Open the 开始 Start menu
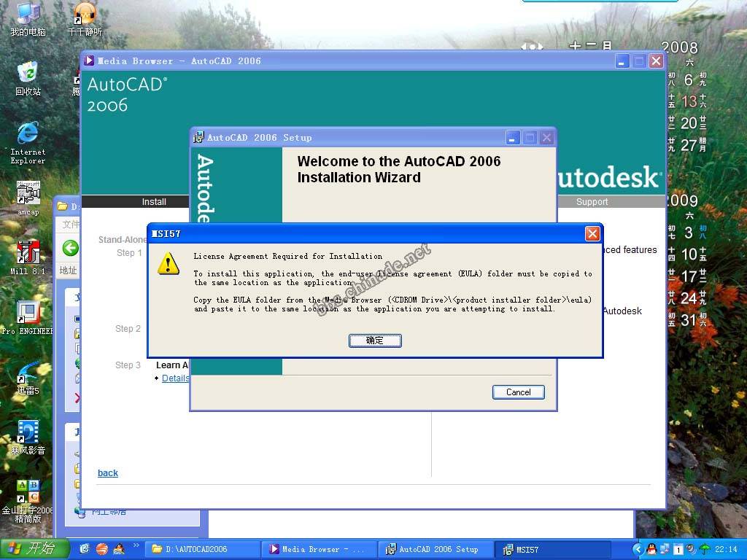Viewport: 747px width, 560px height. pyautogui.click(x=34, y=549)
